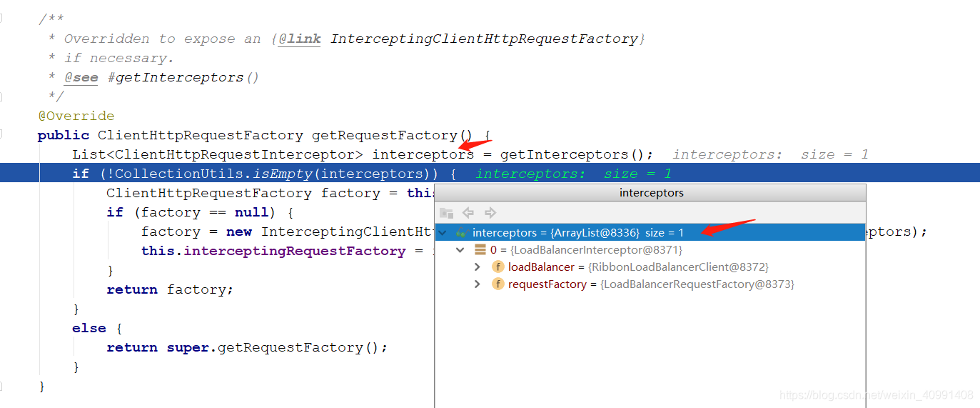Click the interceptors popup title bar

coord(650,193)
